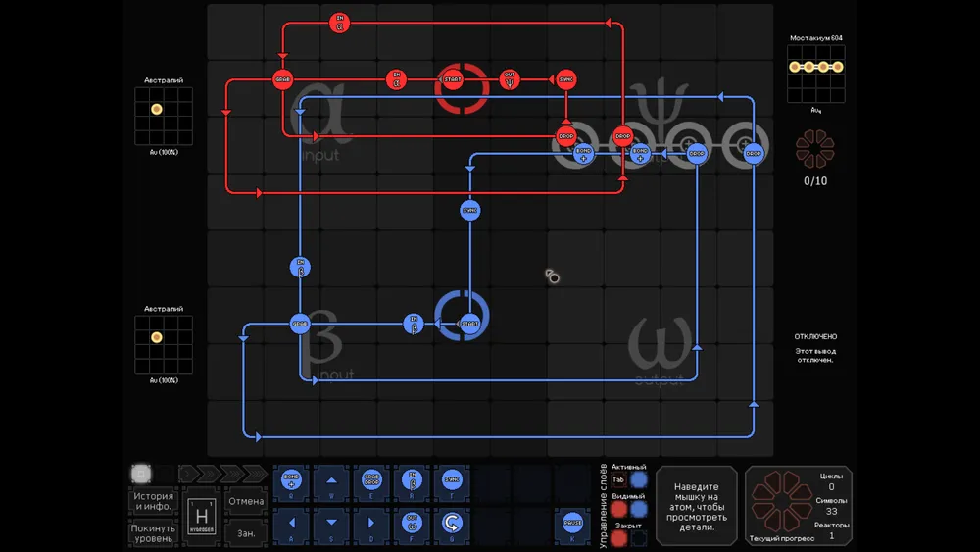The image size is (980, 552).
Task: Select the Rotate instruction tool (G)
Action: click(452, 525)
